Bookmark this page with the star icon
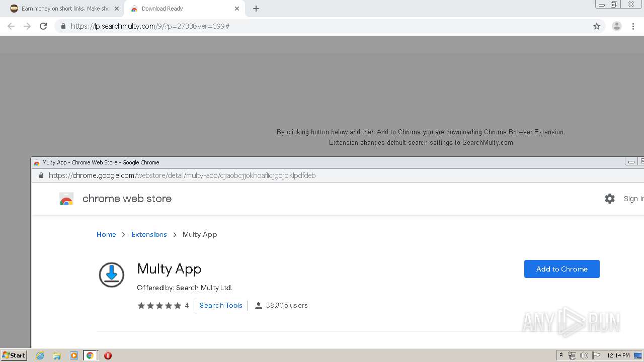644x362 pixels. pyautogui.click(x=597, y=26)
